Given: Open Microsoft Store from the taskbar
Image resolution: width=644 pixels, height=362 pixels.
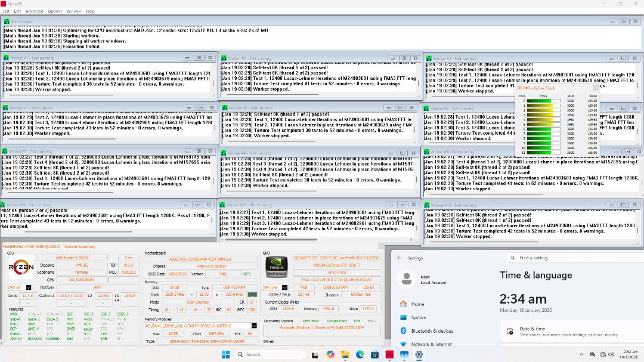Looking at the screenshot, I should (374, 354).
